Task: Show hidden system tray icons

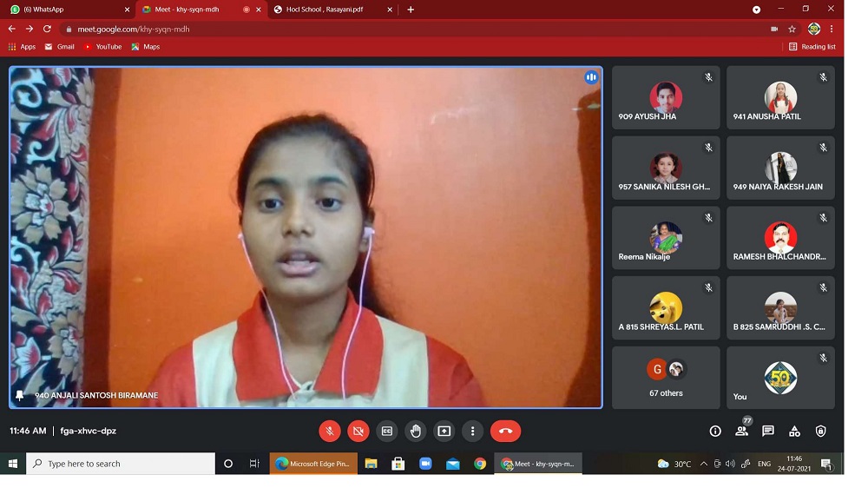Action: [703, 464]
